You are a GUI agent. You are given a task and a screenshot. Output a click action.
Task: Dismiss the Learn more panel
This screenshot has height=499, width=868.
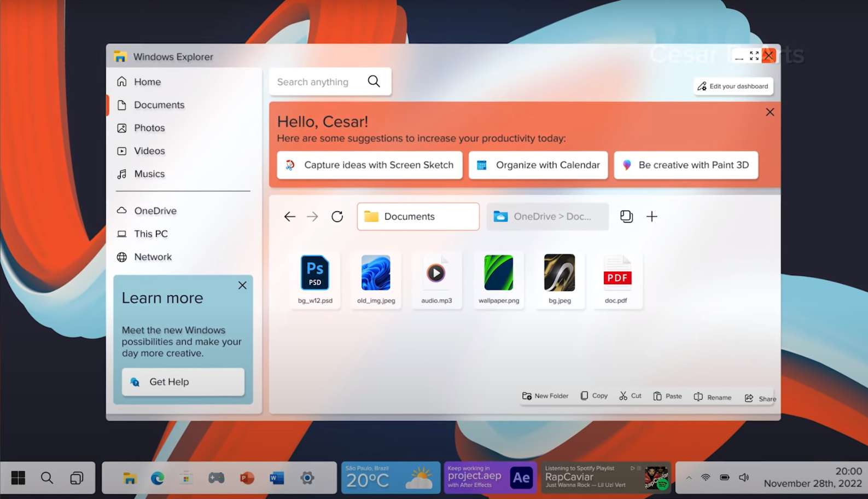tap(242, 286)
